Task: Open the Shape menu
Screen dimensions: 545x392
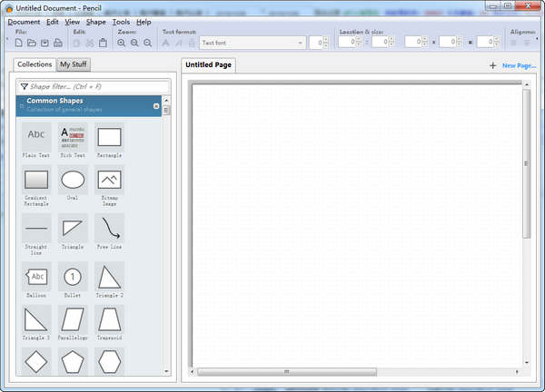Action: point(96,21)
